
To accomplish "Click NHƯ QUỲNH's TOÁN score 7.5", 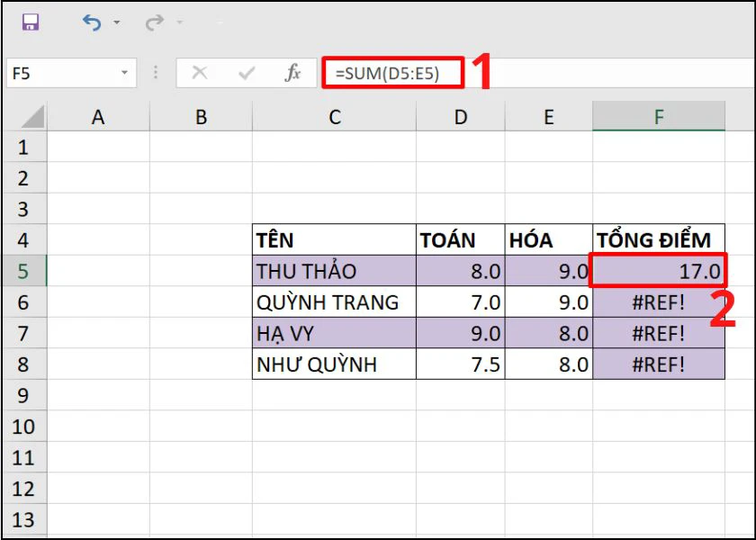I will [x=461, y=364].
